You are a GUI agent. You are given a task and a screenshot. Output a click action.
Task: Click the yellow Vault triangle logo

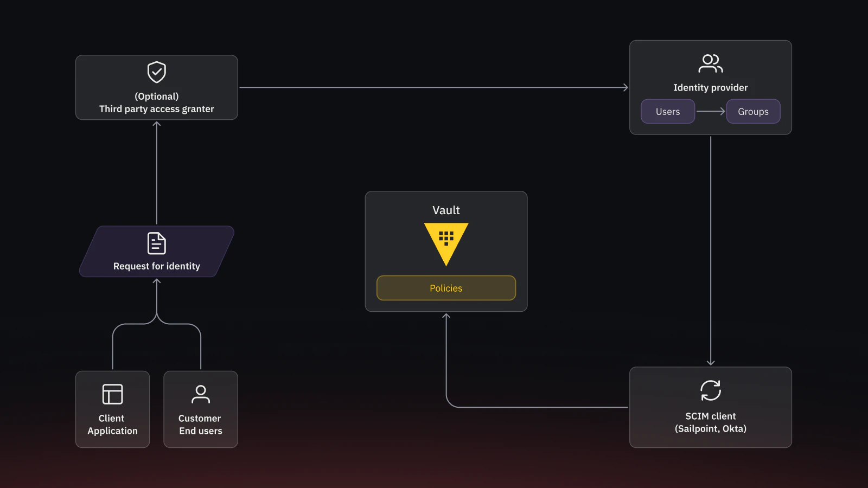pyautogui.click(x=446, y=244)
